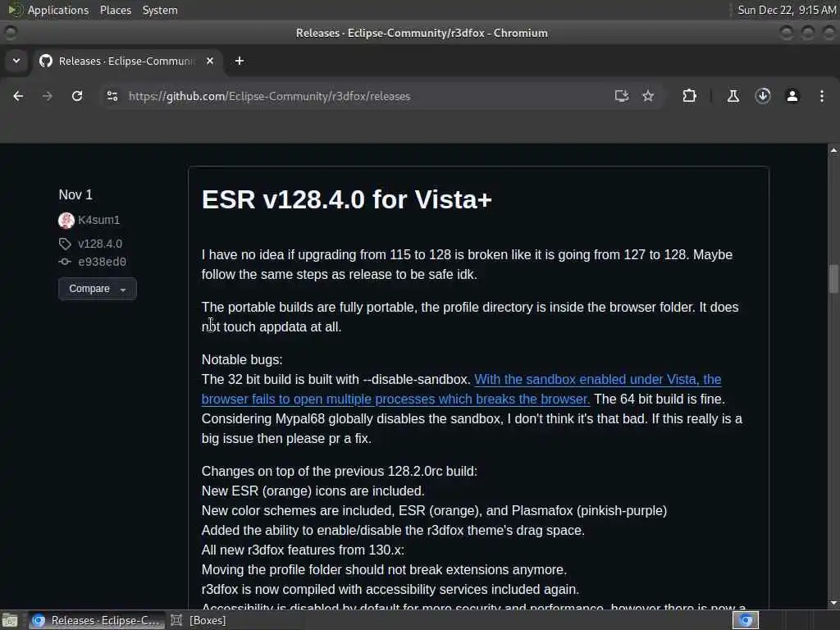840x630 pixels.
Task: Close the Releases tab
Action: pos(210,61)
